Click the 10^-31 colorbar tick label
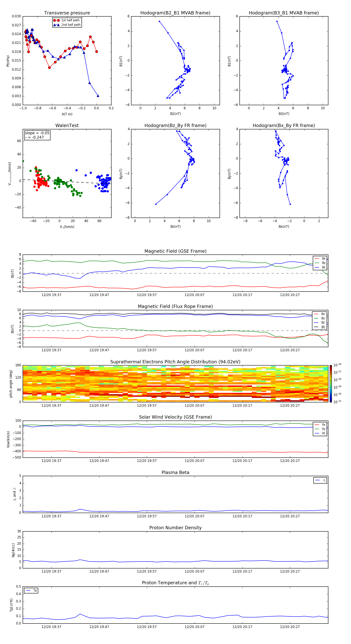Screen dimensions: 351x644 pos(337,402)
